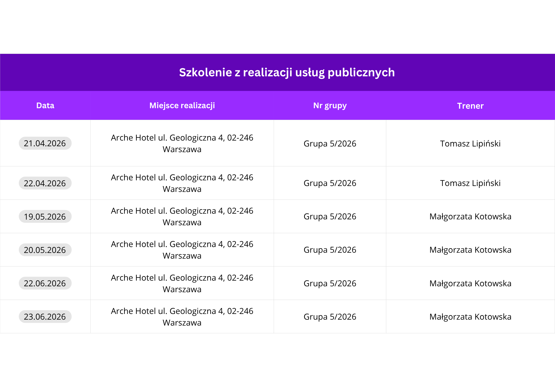Screen dimensions: 555x392
Task: Click the Nr grupy column header
Action: pos(330,105)
